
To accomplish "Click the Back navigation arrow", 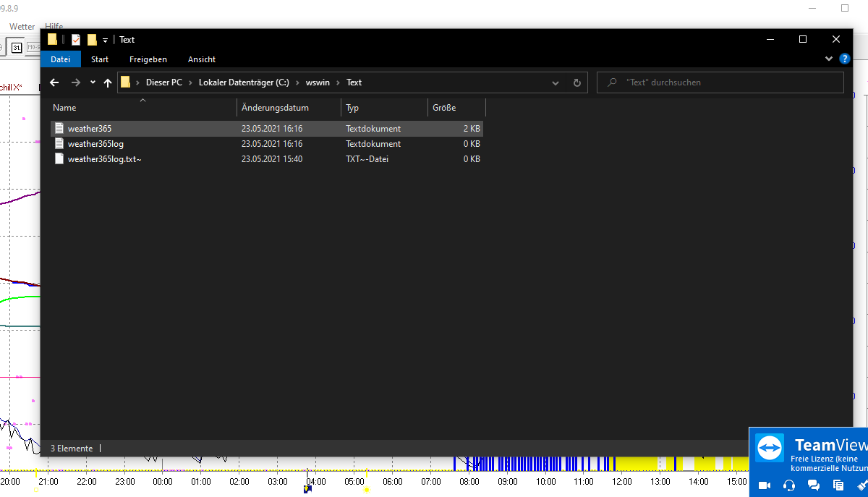I will point(54,82).
